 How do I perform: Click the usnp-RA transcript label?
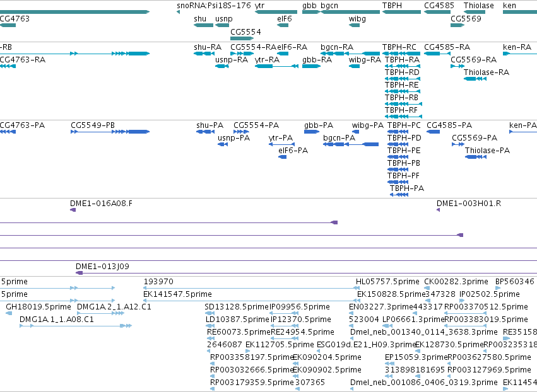232,59
